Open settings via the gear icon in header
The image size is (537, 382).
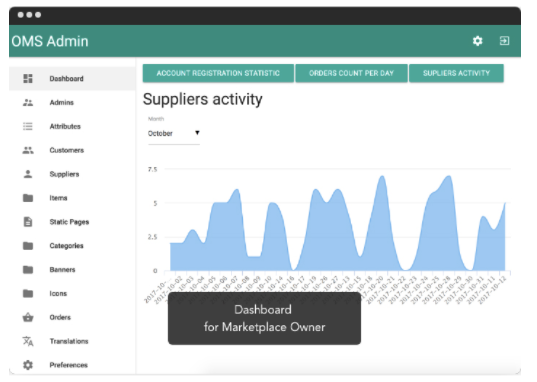[477, 41]
